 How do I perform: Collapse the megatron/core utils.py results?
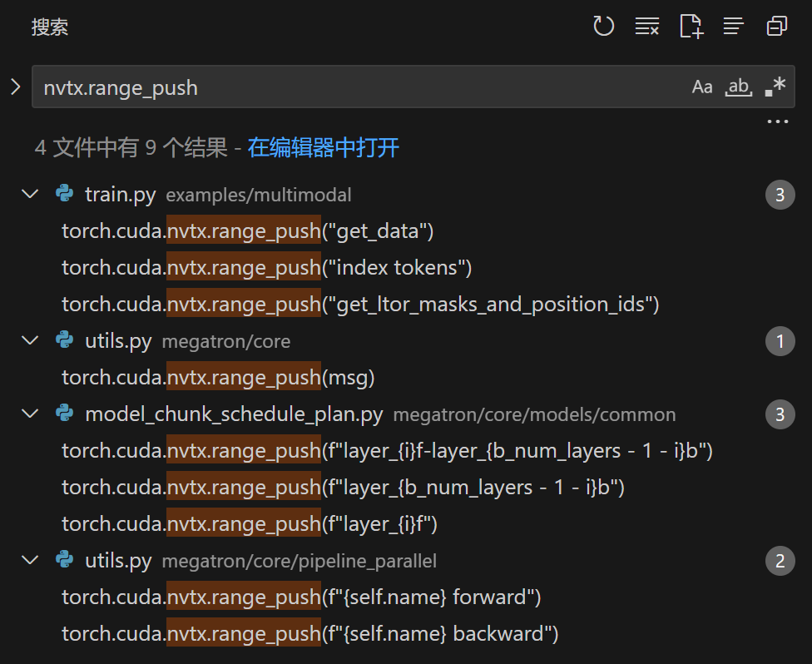pos(31,341)
